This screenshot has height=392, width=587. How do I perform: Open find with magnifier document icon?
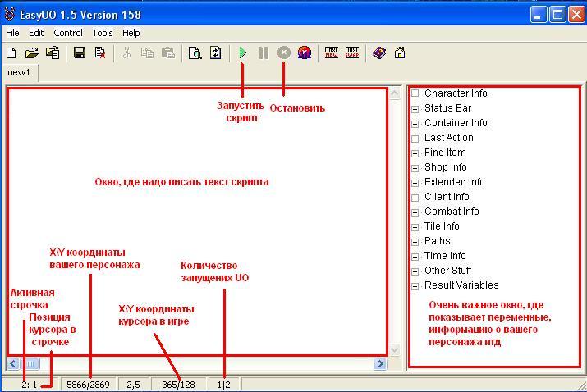click(195, 53)
